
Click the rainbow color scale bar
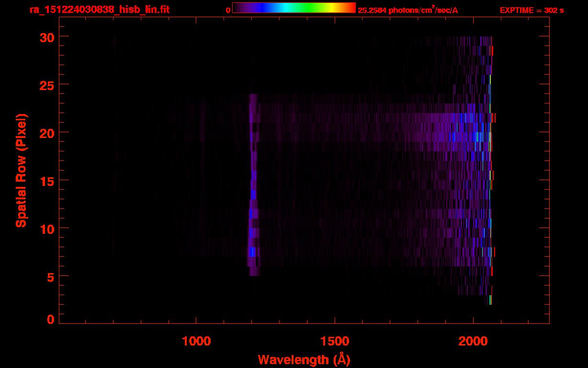(x=294, y=8)
